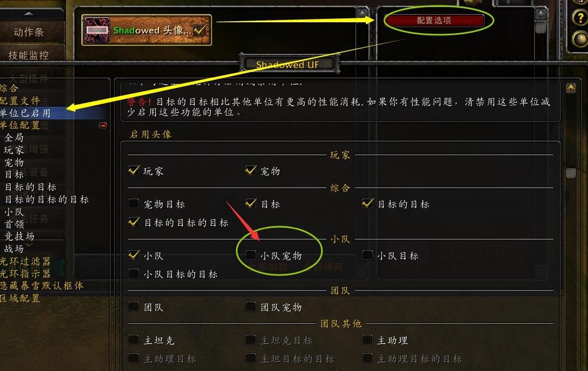
Task: Click up-arrow icon atop the addon list
Action: click(362, 14)
